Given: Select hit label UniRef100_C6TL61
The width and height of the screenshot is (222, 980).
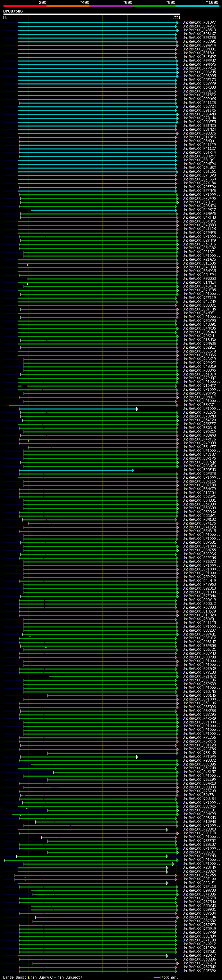Looking at the screenshot, I should pos(199,172).
